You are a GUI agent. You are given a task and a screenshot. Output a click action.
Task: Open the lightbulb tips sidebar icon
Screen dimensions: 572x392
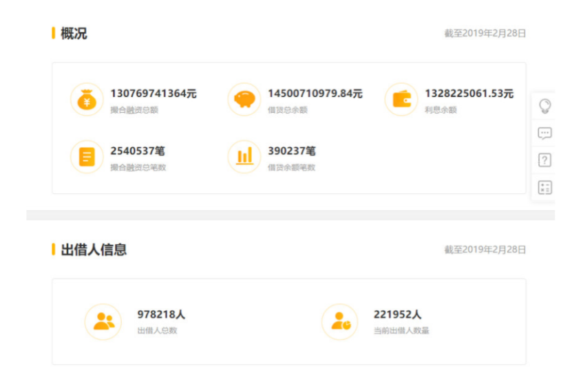pos(544,106)
